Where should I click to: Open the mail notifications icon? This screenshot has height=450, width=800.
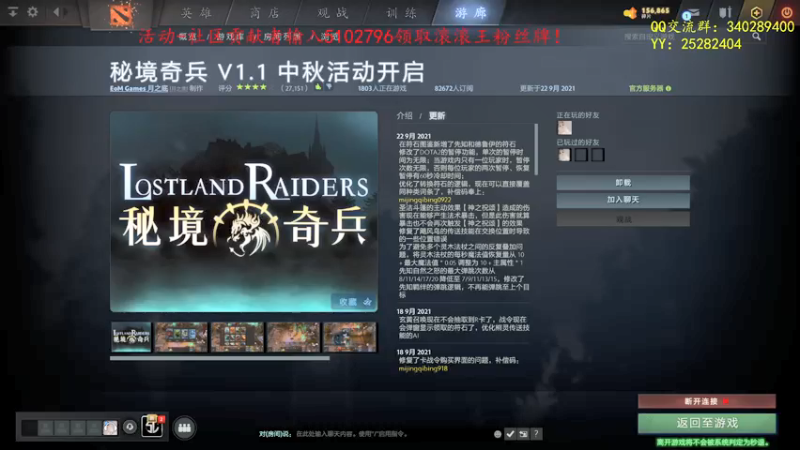point(691,14)
